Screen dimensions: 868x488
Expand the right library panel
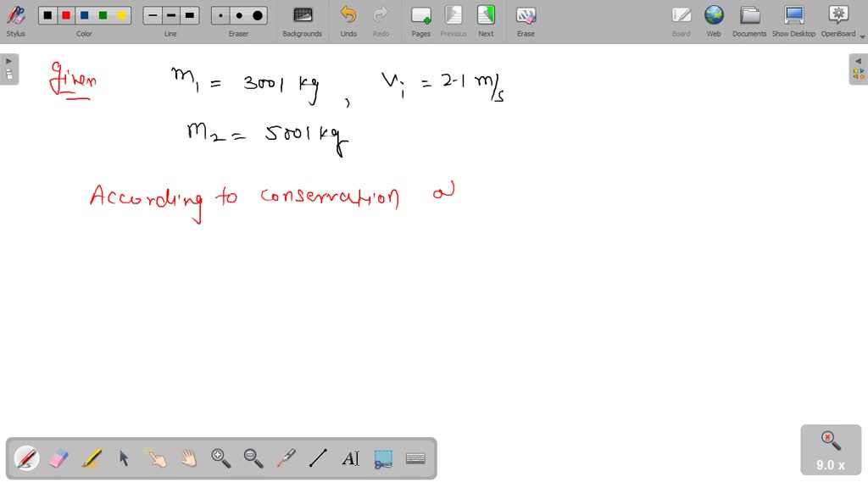pos(859,69)
